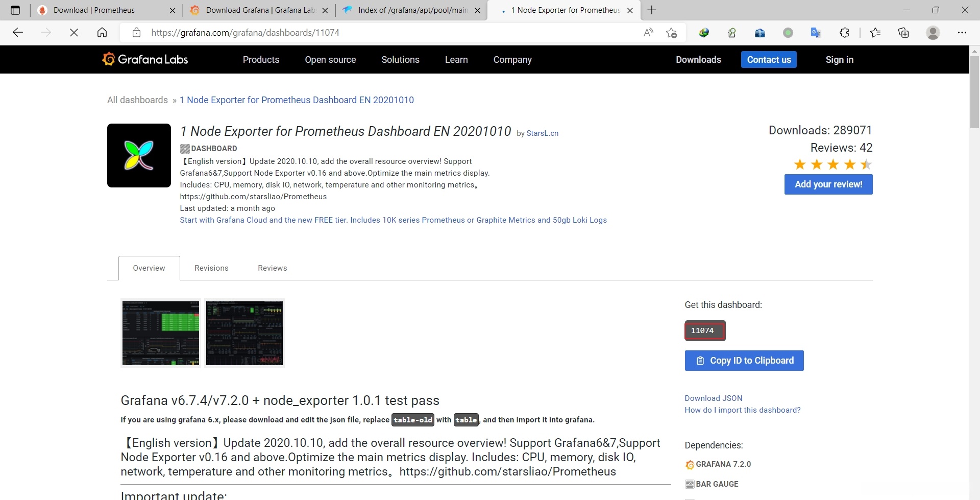Open the Solutions menu
This screenshot has width=980, height=500.
(400, 60)
